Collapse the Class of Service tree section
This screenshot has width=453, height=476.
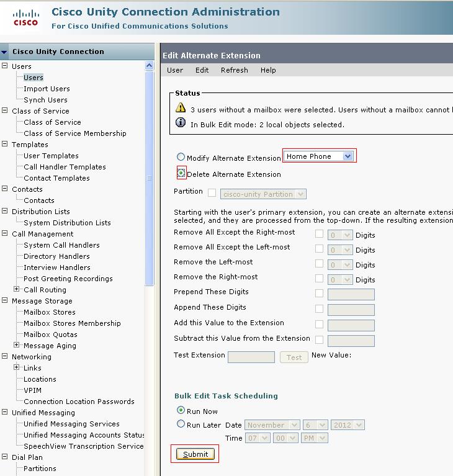coord(4,110)
